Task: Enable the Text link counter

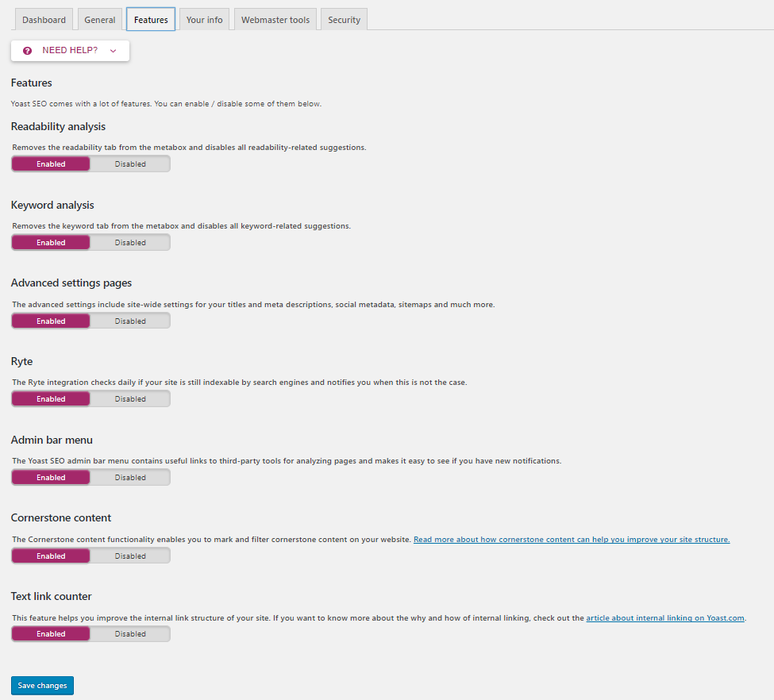Action: pyautogui.click(x=51, y=634)
